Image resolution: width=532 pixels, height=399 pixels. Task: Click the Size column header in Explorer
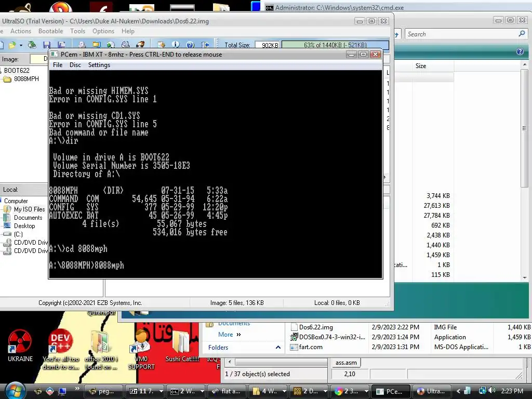[421, 66]
